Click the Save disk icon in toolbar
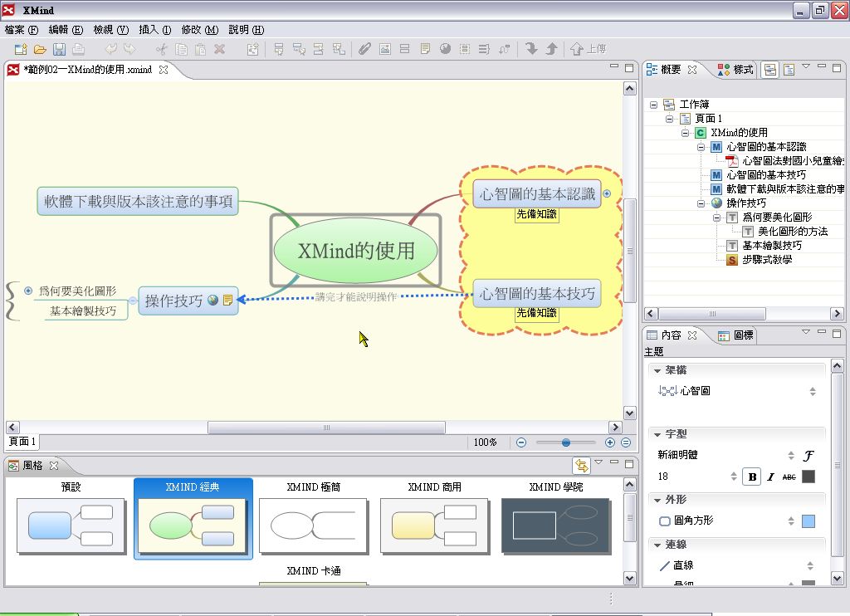The width and height of the screenshot is (850, 616). 59,49
